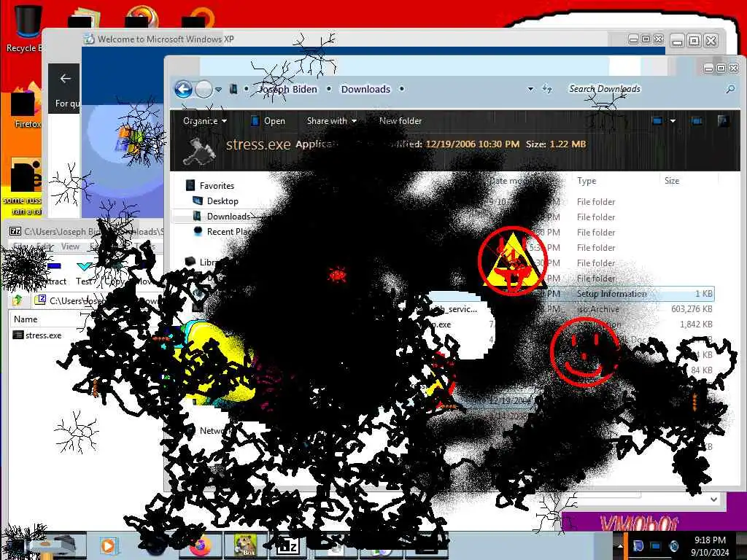Image resolution: width=747 pixels, height=560 pixels.
Task: Open the View menu in 7-Zip
Action: coord(70,246)
